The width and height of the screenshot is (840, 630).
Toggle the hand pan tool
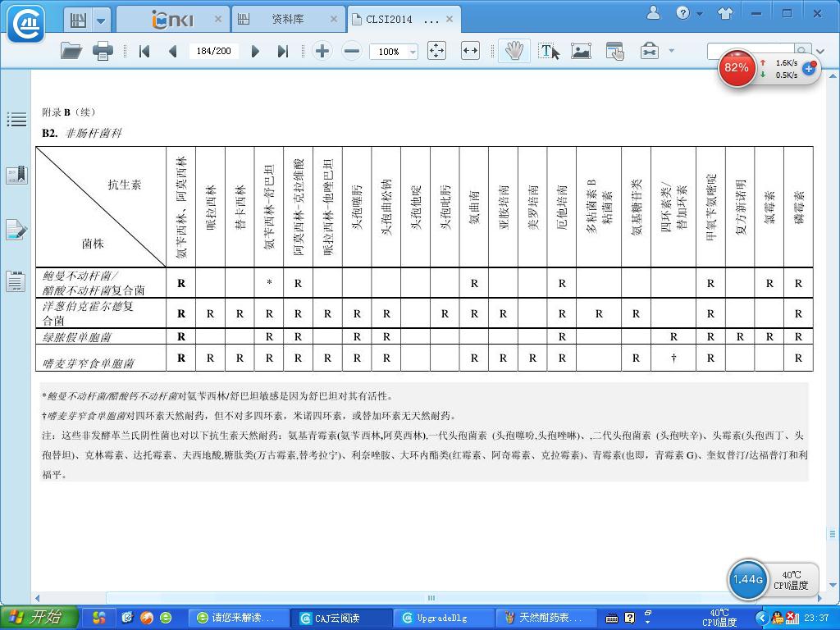pos(514,51)
